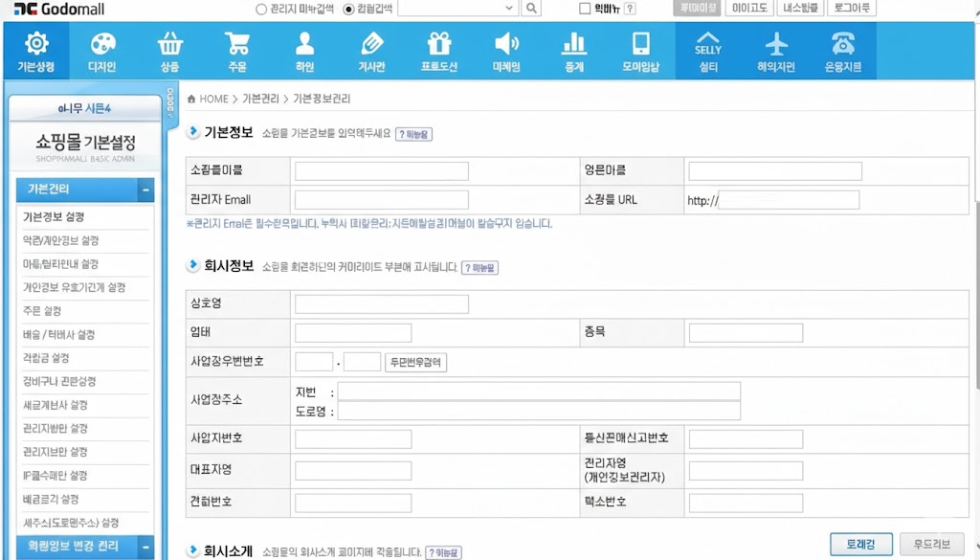The image size is (980, 560).
Task: Open the gift box promotion menu
Action: coord(438,52)
